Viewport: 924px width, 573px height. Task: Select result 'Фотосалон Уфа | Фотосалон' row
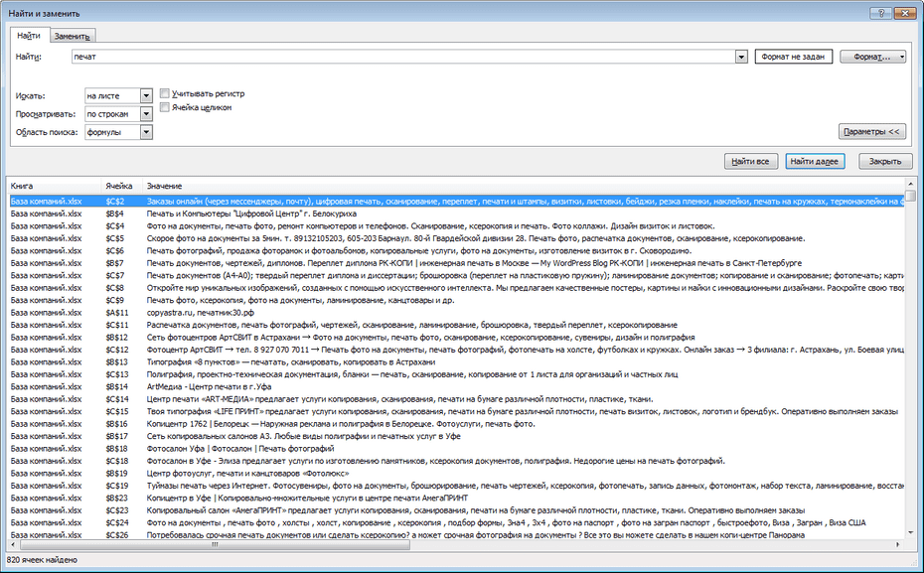click(x=456, y=449)
